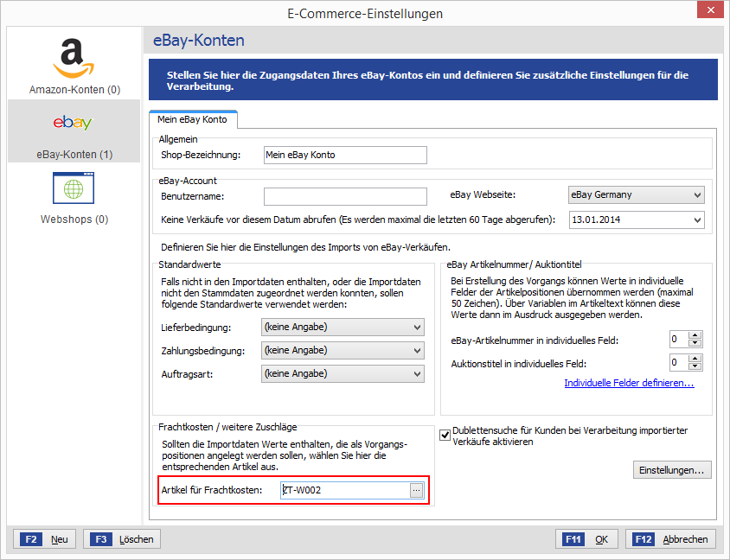Open the Amazon-Konten section icon
The width and height of the screenshot is (730, 560).
coord(74,58)
